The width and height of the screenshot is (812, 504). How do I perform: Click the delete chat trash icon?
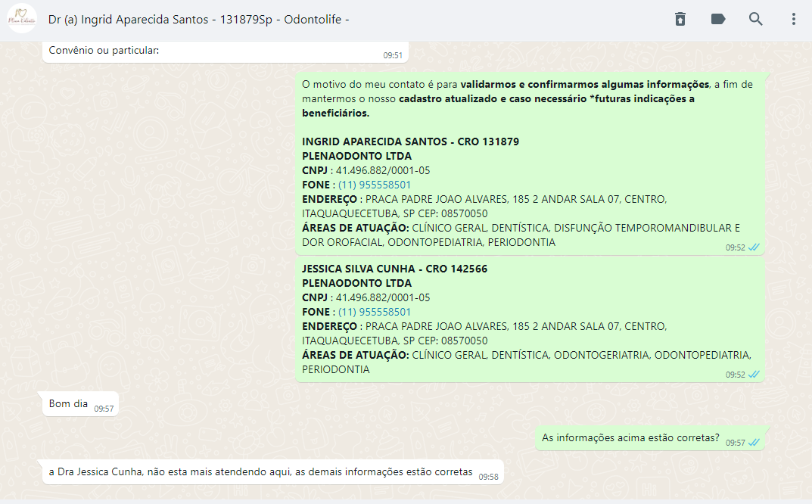680,19
